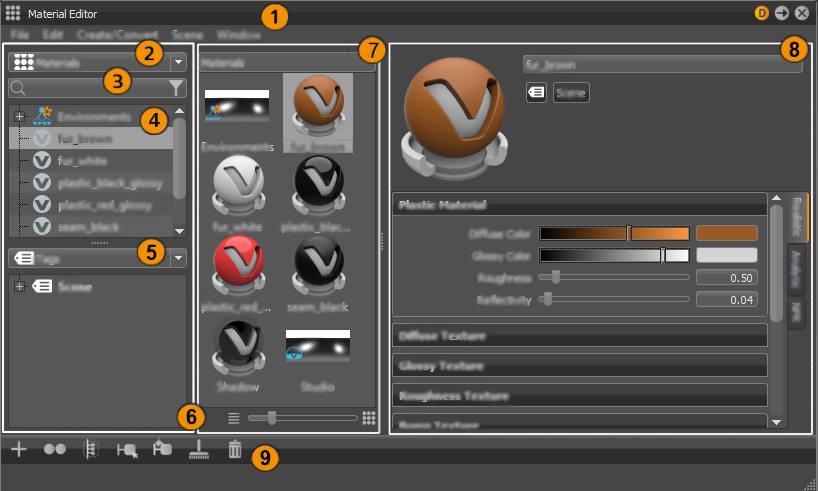This screenshot has width=818, height=491.
Task: Expand the Diffuse Texture section
Action: (580, 335)
